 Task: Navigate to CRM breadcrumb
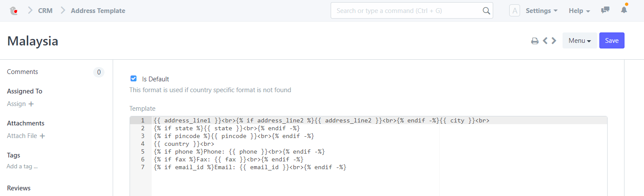pos(45,11)
